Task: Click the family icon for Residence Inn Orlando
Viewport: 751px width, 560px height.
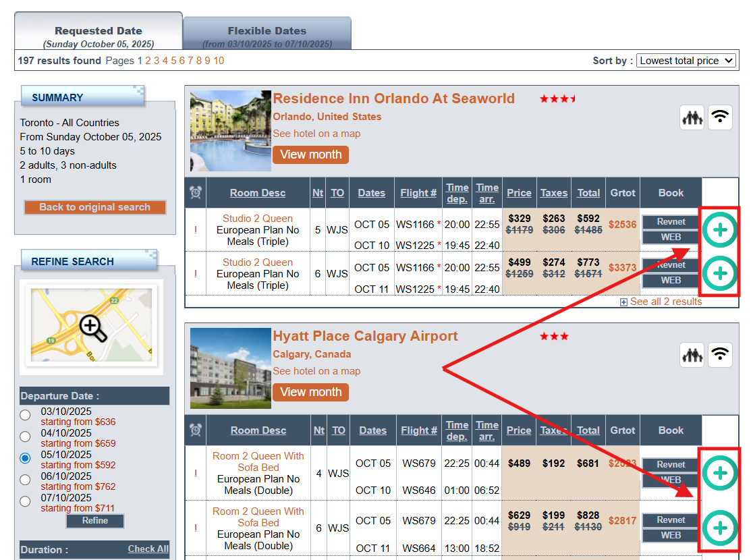Action: tap(692, 117)
